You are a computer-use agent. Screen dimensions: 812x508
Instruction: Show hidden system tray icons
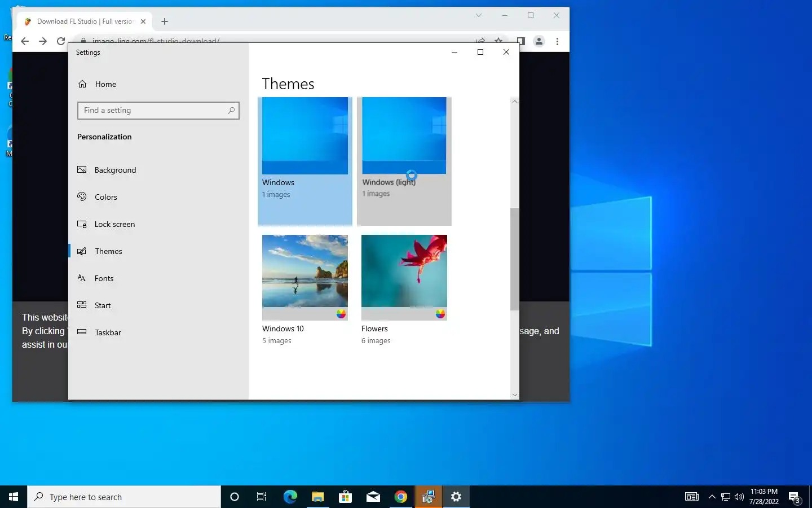coord(712,497)
